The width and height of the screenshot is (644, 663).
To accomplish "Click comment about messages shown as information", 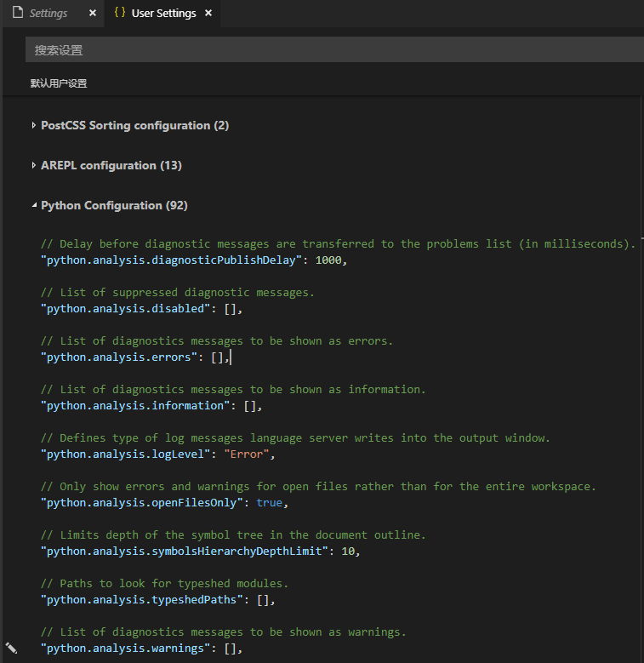I will tap(233, 390).
